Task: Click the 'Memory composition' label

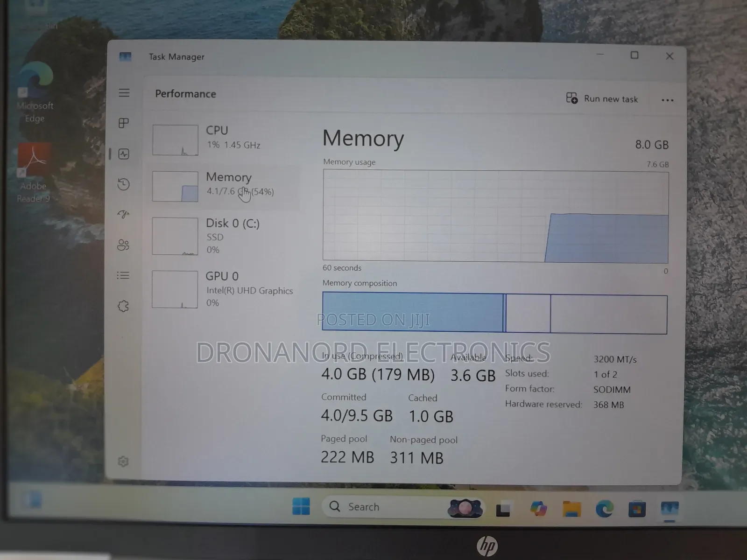Action: click(359, 283)
